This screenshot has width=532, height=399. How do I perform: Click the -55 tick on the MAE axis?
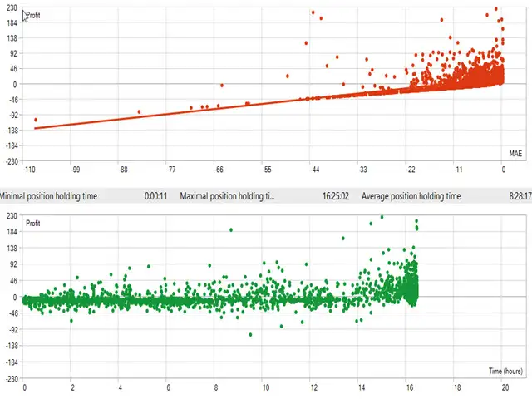pos(267,170)
